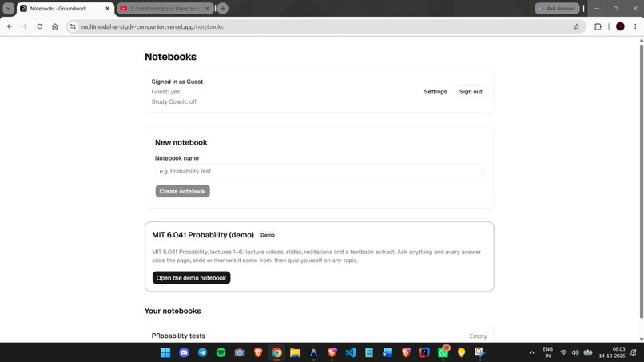Close the Notebooks - Groundwork tab
The width and height of the screenshot is (644, 362).
[108, 9]
